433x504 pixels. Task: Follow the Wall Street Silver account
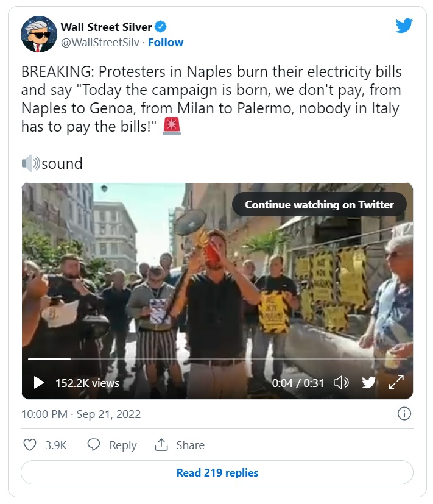pyautogui.click(x=166, y=43)
